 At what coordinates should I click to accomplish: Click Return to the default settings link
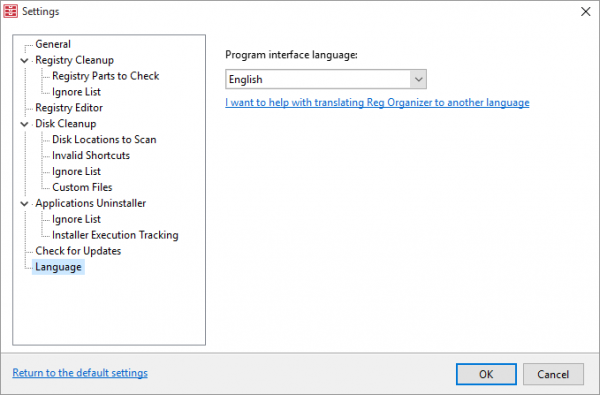(80, 373)
